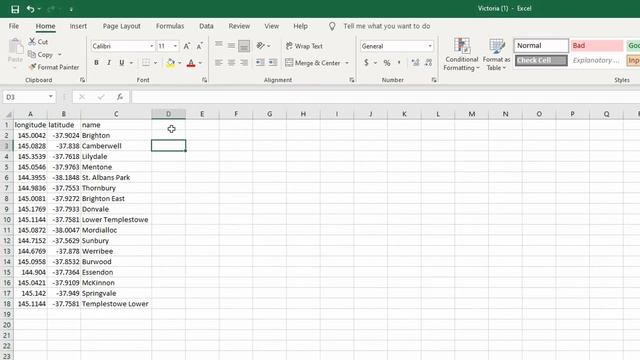
Task: Click Merge & Center button
Action: click(313, 63)
